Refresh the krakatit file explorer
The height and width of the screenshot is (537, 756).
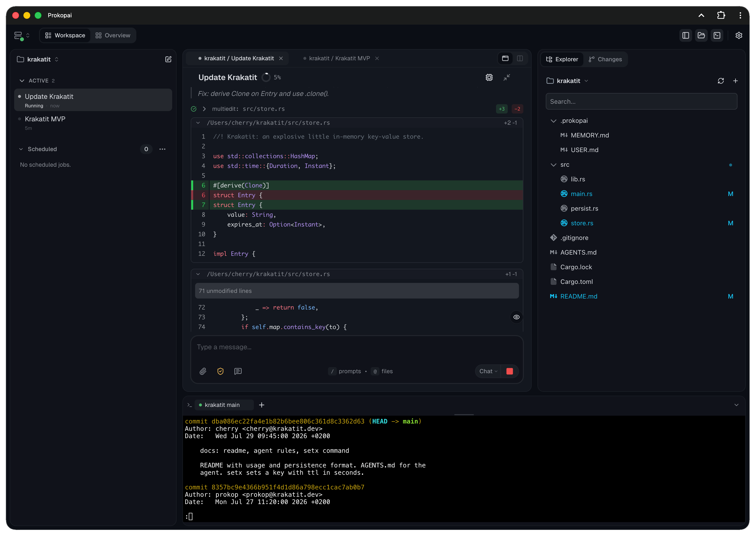[x=720, y=81]
